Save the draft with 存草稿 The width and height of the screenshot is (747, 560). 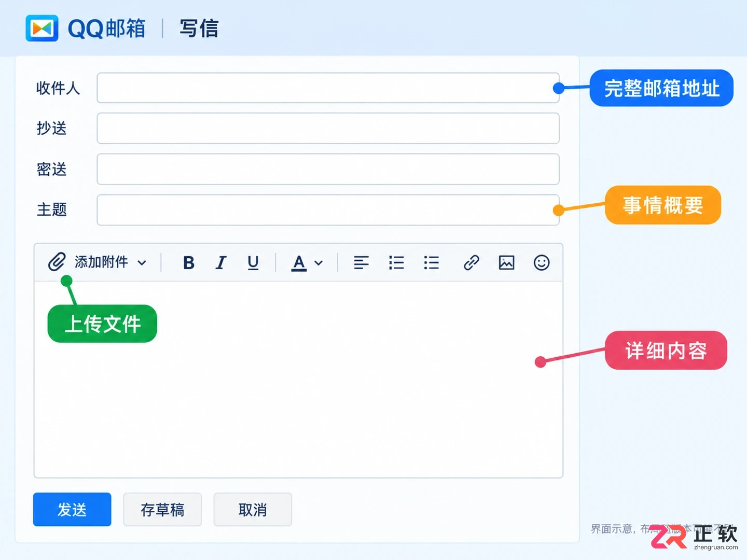click(x=162, y=509)
